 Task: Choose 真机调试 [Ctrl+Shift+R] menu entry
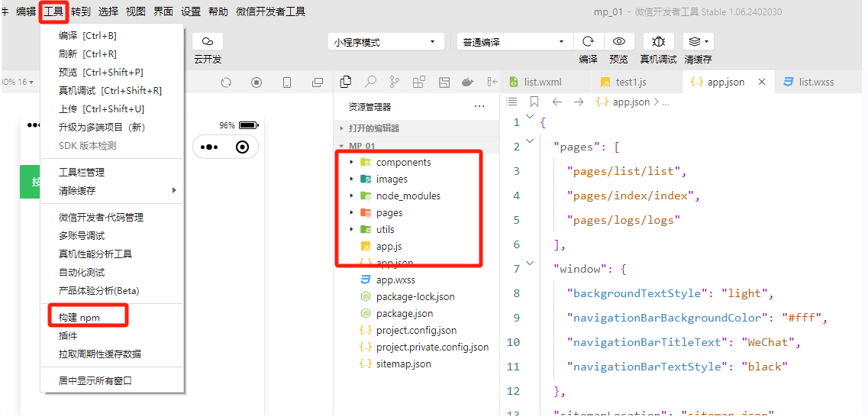(x=111, y=91)
